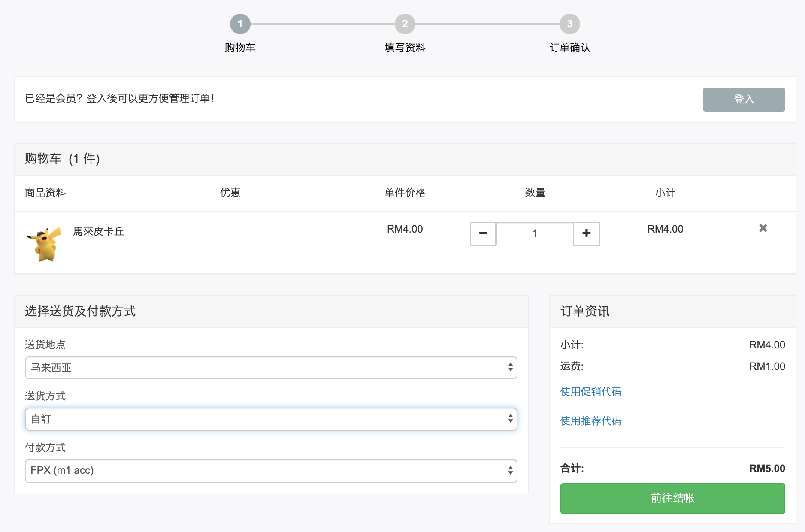Remove 馬來皮卡丘 from cart via X icon

(763, 228)
